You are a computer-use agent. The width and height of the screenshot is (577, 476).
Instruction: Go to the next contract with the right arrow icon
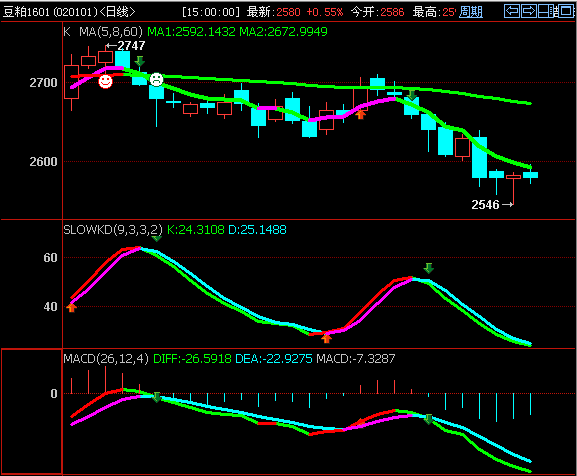tap(529, 11)
